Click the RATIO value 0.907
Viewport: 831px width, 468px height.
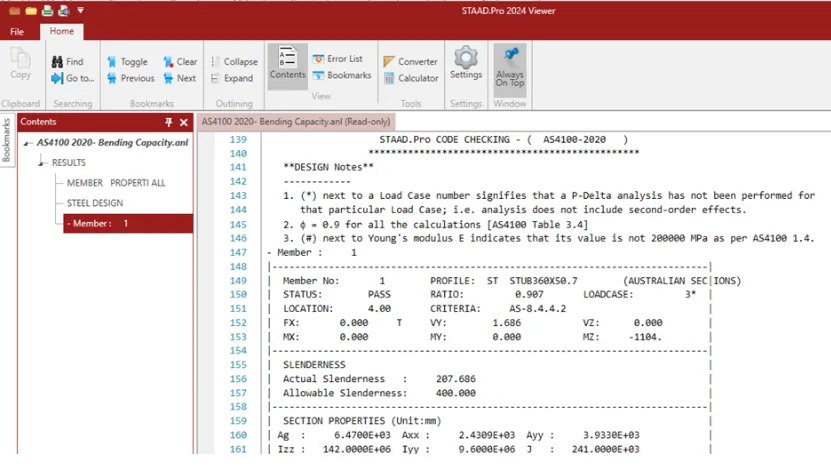click(529, 294)
